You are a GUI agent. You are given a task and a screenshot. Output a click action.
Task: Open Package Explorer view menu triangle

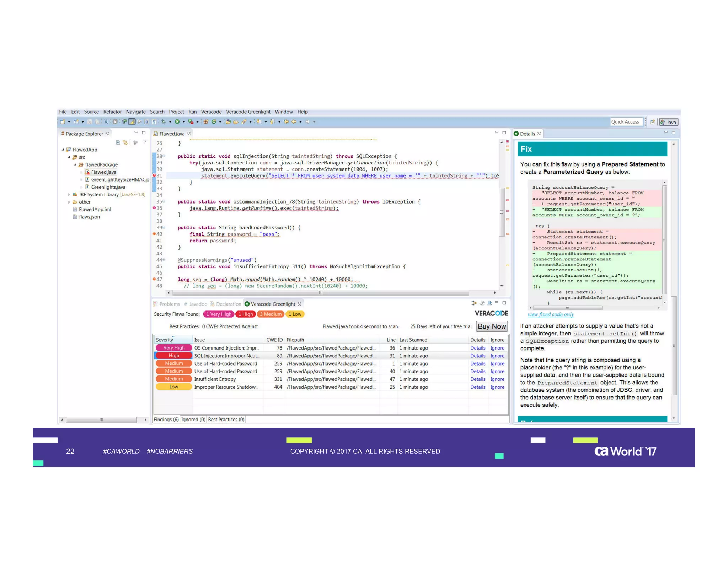145,142
